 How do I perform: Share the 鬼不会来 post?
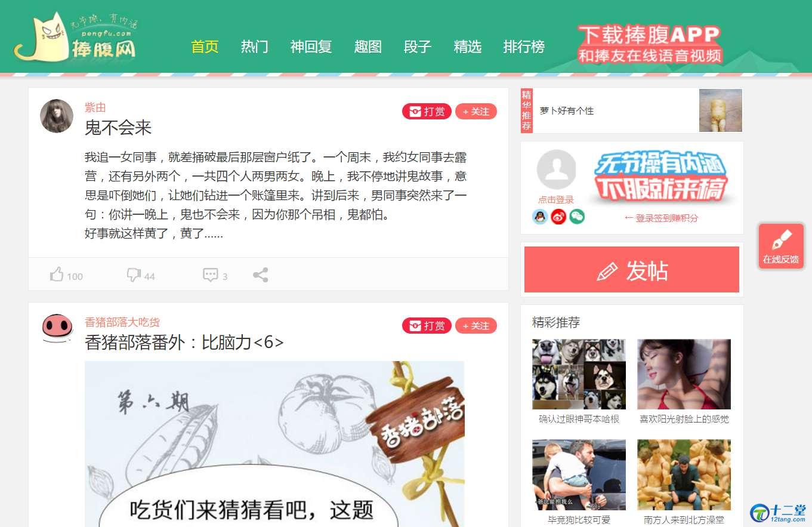[x=260, y=275]
